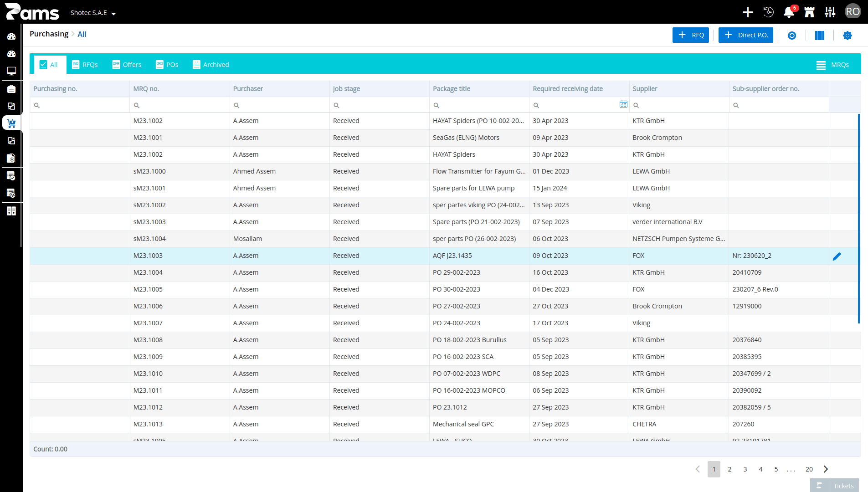Open the notifications bell icon
Image resolution: width=868 pixels, height=492 pixels.
789,12
